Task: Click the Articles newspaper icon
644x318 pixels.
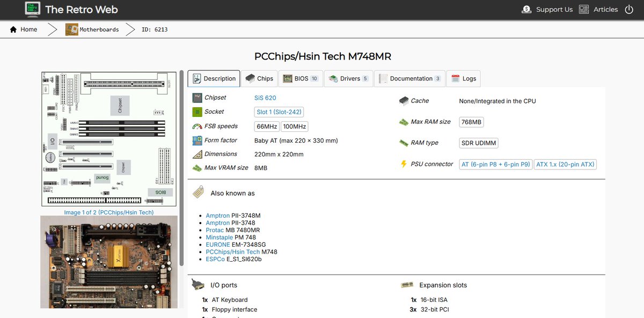Action: tap(584, 10)
